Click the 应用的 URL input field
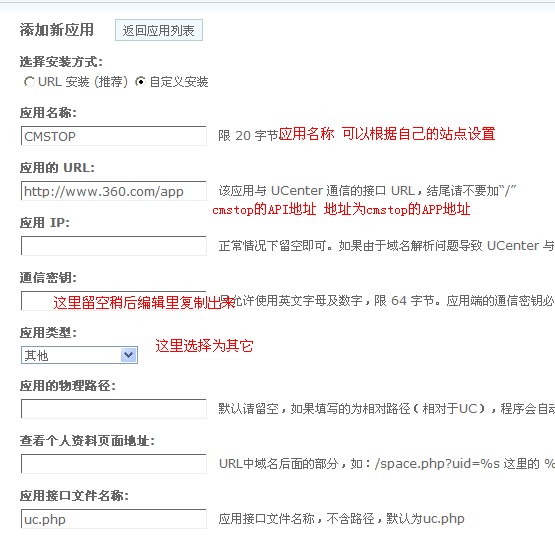555x543 pixels. coord(114,191)
